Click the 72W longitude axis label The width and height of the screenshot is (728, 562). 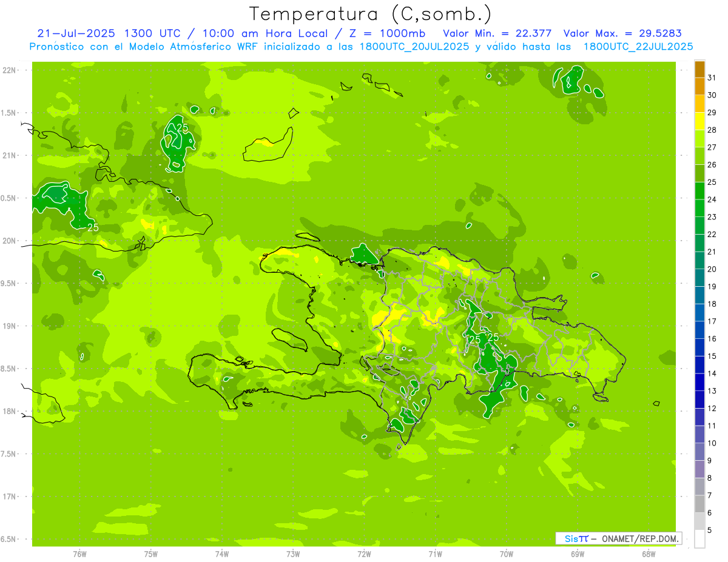point(364,554)
